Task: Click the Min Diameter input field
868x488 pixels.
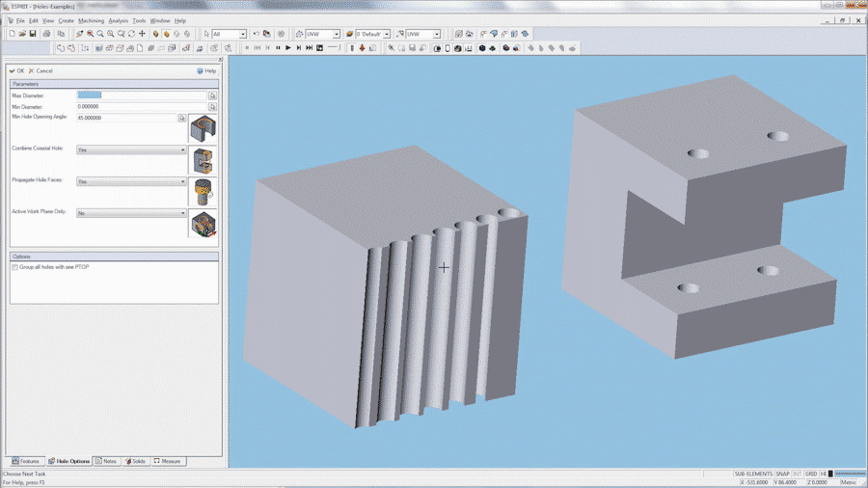Action: click(x=142, y=106)
